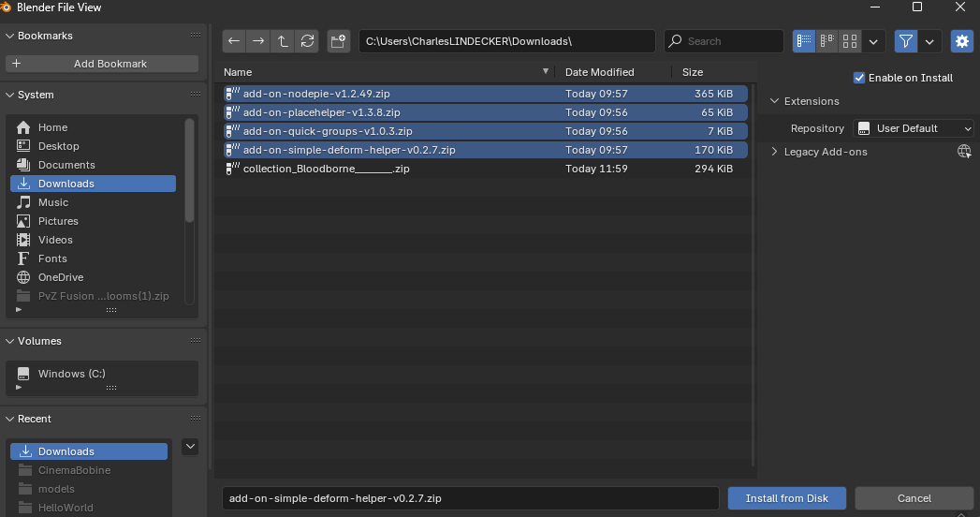Collapse the Bookmarks panel

click(9, 36)
